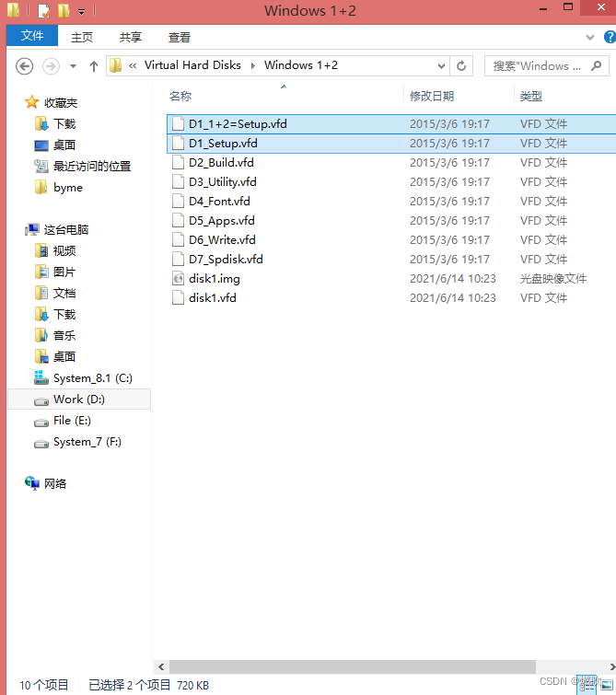Sort by 类型 column header
This screenshot has width=616, height=695.
[531, 96]
